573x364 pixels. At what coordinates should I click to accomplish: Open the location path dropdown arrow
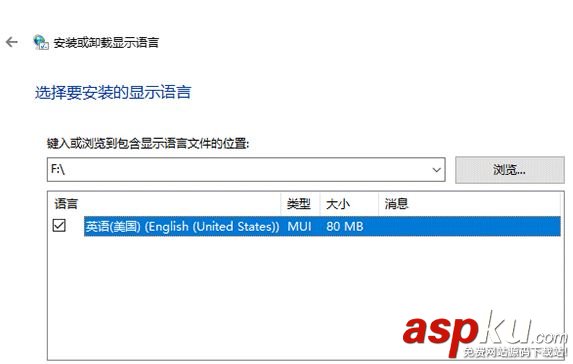(x=436, y=170)
